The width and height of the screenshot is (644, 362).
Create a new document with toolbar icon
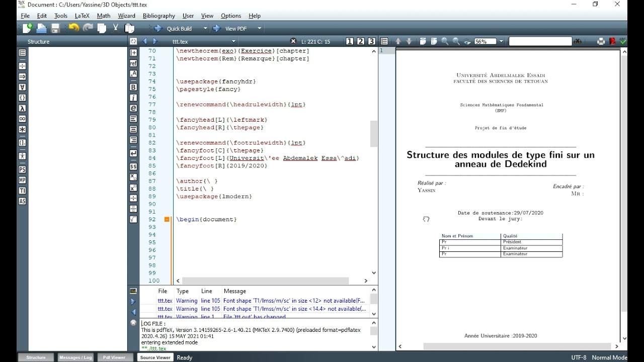click(27, 29)
